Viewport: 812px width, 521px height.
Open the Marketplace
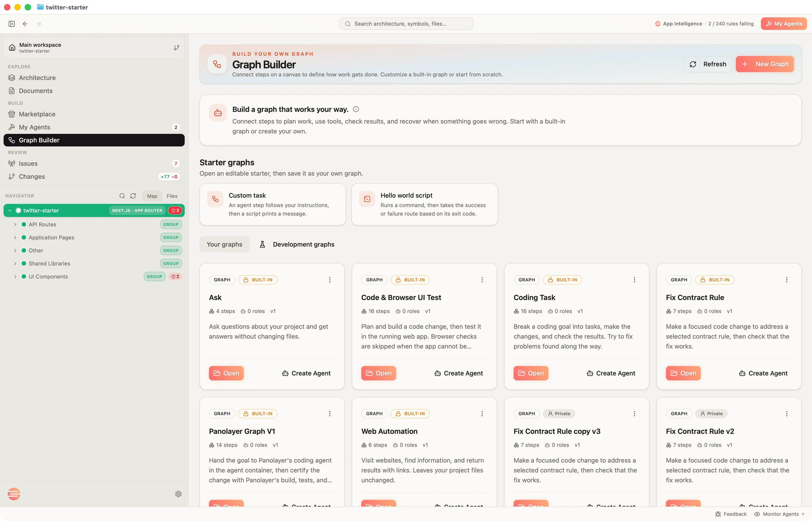click(94, 114)
